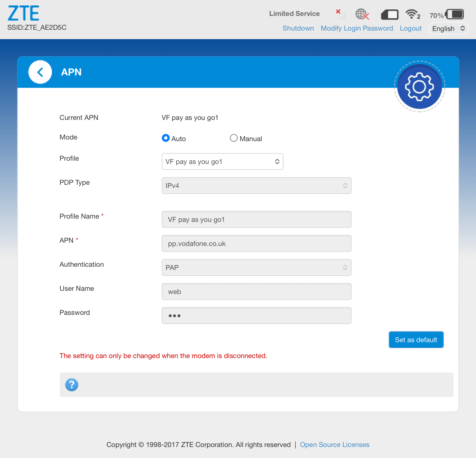Click Modify Login Password link
This screenshot has width=476, height=458.
(357, 28)
